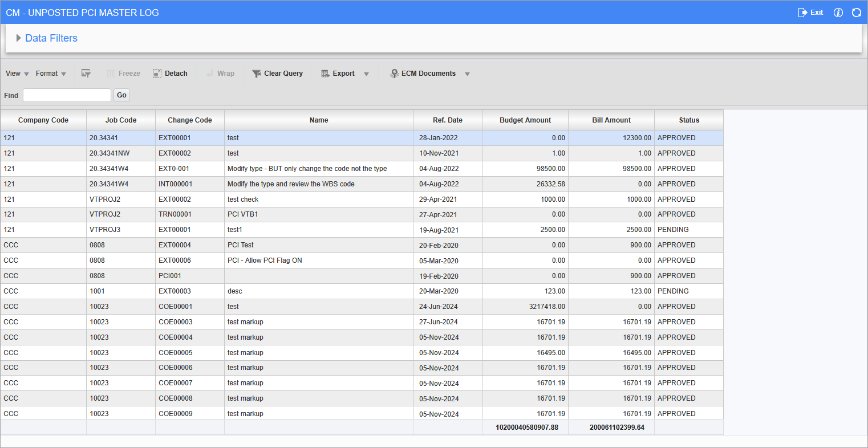Click the Status column header
868x448 pixels.
(689, 120)
